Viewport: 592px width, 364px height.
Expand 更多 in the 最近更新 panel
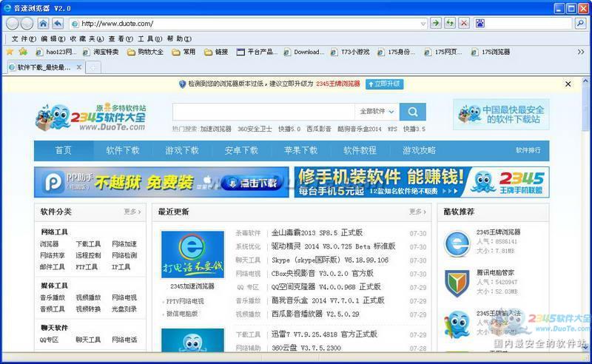pyautogui.click(x=417, y=212)
